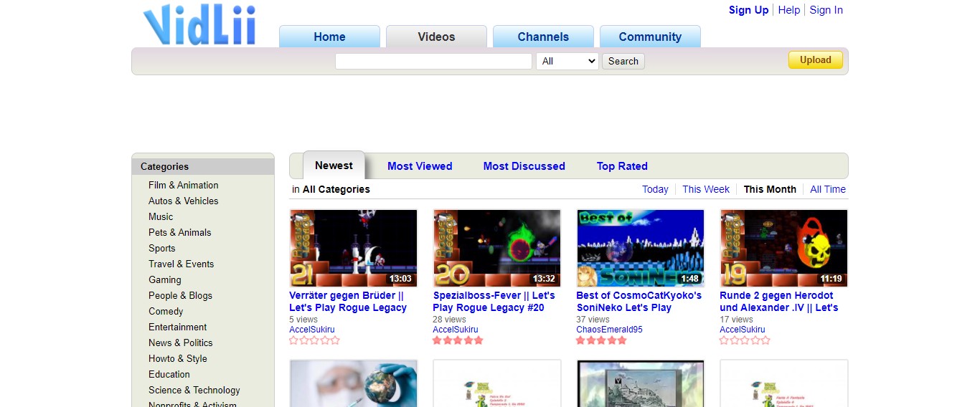Click the Verräter gegen Brüder video title

pos(348,301)
